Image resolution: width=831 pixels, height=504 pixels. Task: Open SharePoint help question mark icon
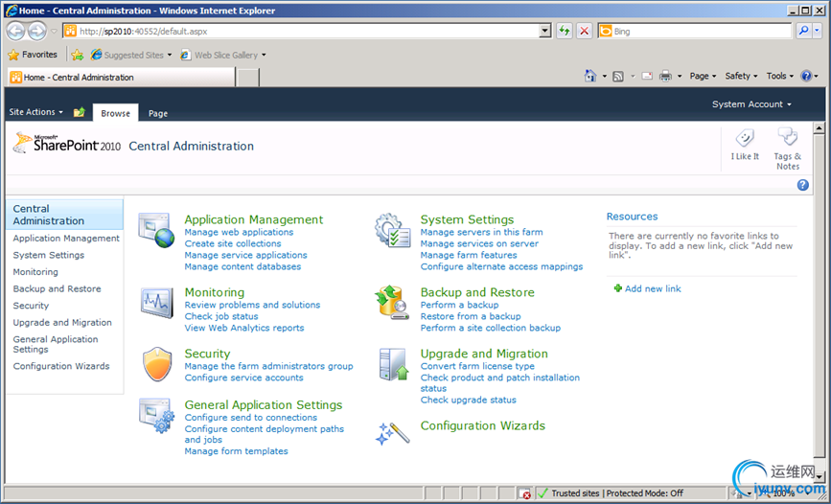(x=802, y=185)
